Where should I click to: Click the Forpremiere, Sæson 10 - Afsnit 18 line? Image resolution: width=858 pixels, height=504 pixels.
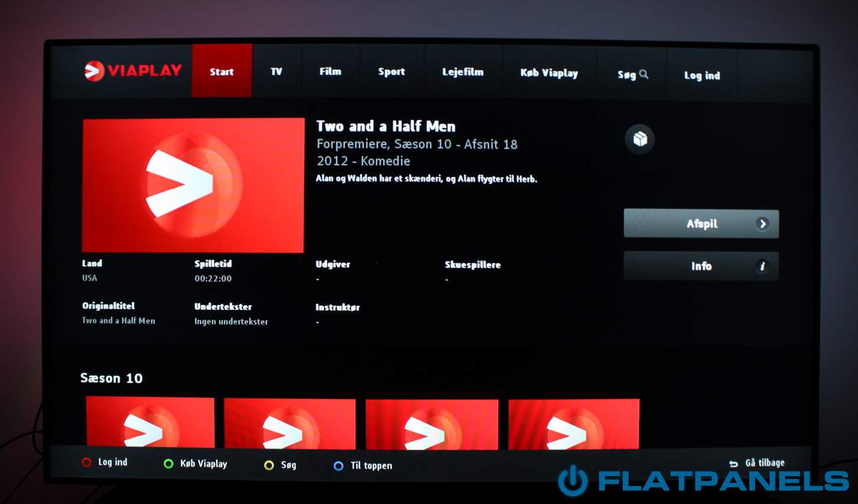tap(417, 144)
